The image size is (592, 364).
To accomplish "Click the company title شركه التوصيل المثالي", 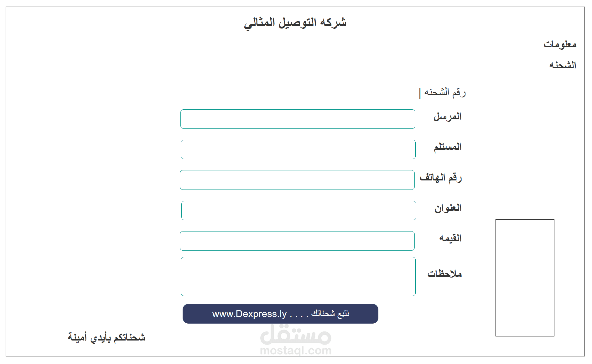I will point(296,23).
